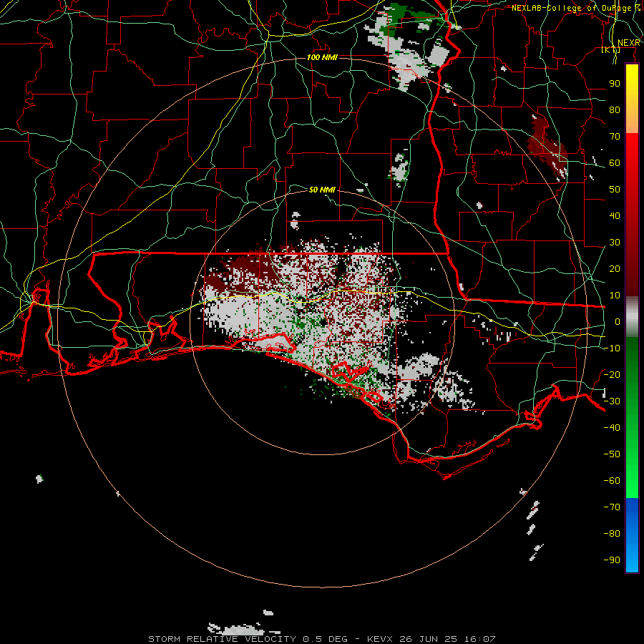Click the gray zero-velocity segment of the scale

click(x=632, y=317)
